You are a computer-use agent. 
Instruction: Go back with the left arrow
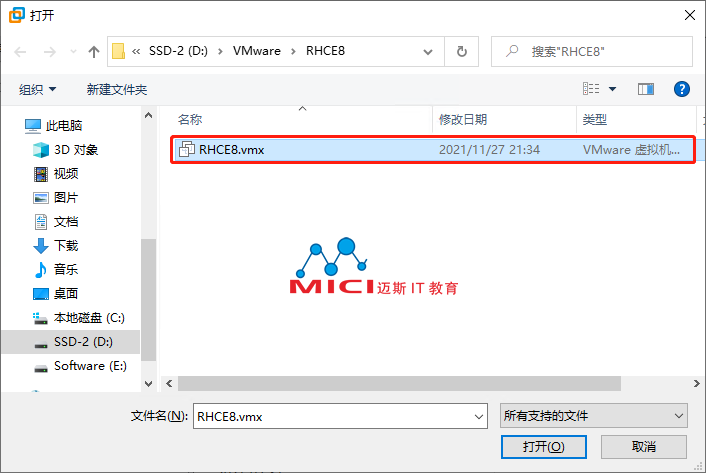20,52
